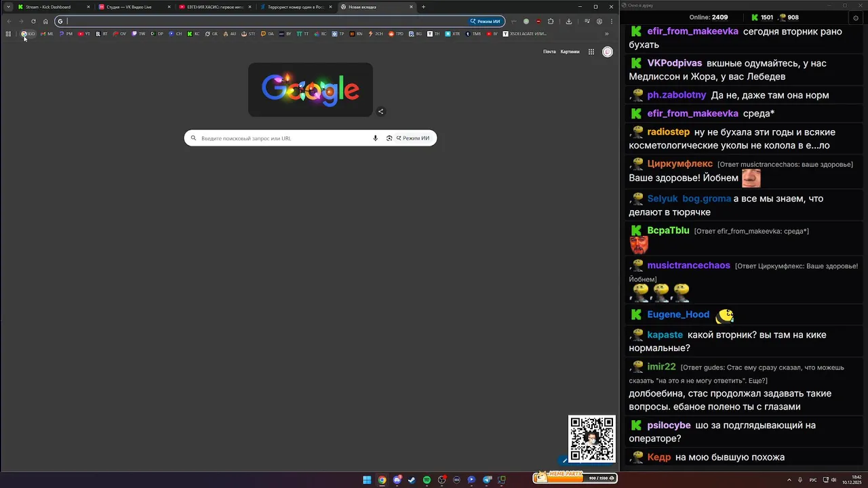Viewport: 868px width, 488px height.
Task: Open the PM bookmark
Action: 66,33
